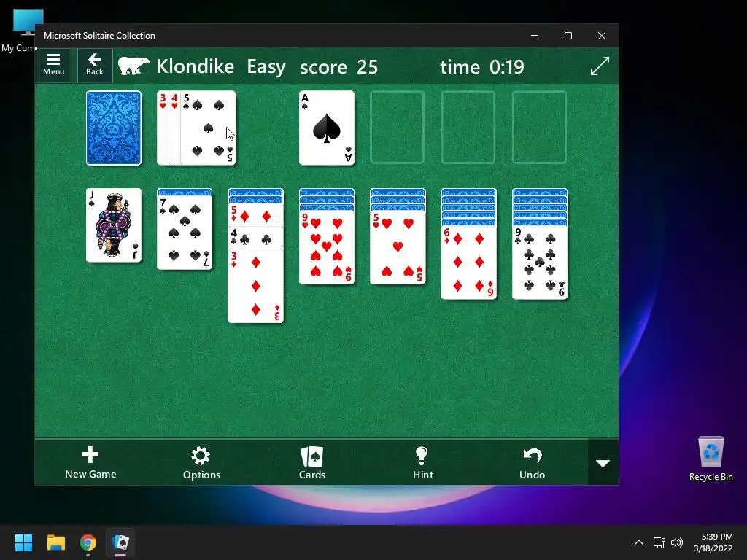
Task: Undo the last move
Action: point(532,462)
